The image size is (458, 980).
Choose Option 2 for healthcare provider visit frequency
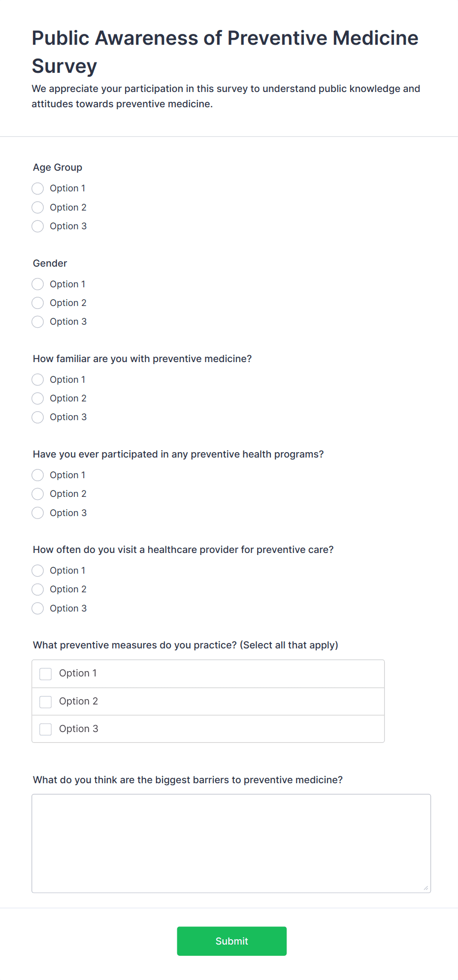[38, 589]
